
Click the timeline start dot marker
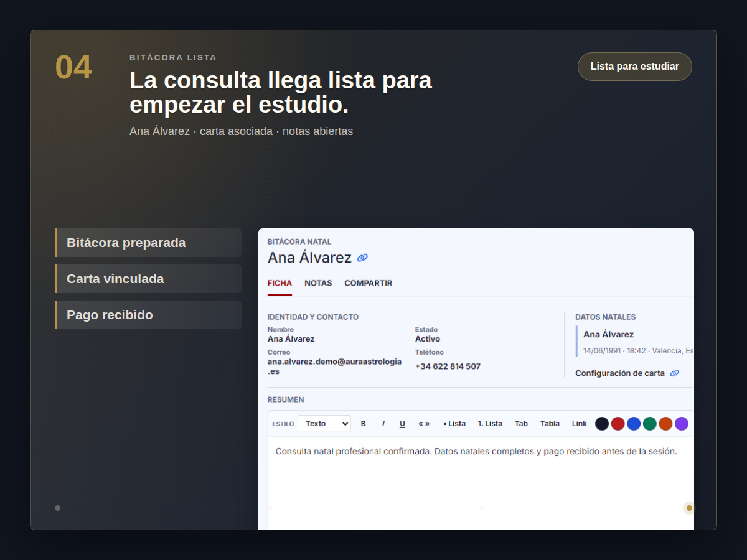[58, 508]
